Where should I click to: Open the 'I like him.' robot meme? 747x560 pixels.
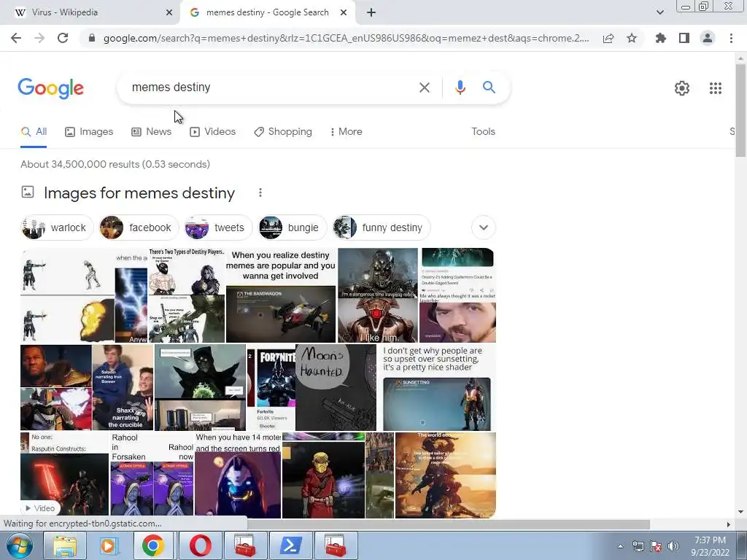[377, 295]
